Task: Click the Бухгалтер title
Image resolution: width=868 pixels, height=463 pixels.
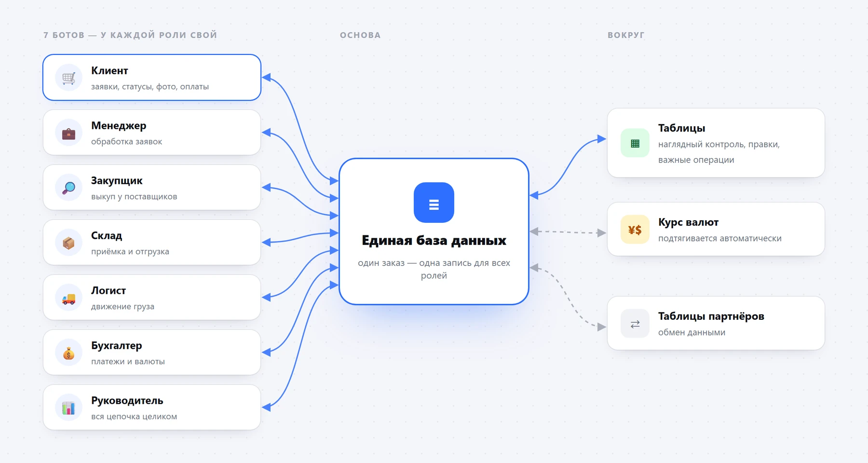Action: (117, 346)
